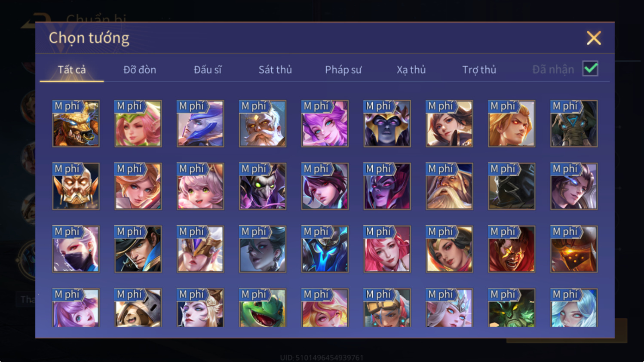644x362 pixels.
Task: Open the Đấu sĩ tab
Action: [208, 70]
